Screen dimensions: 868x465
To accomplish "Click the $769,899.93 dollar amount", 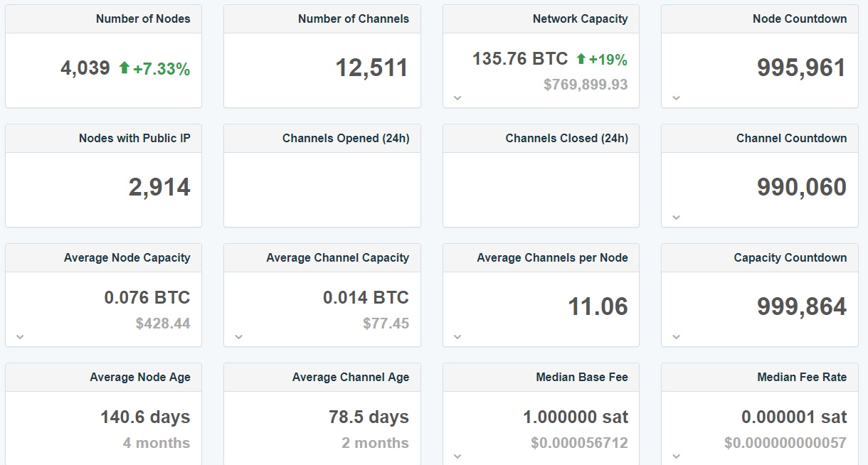I will tap(585, 84).
